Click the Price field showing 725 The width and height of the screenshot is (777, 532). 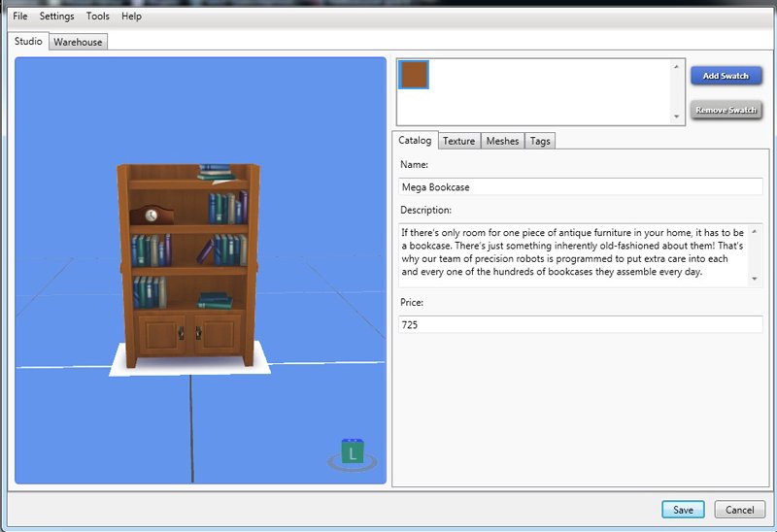click(580, 325)
